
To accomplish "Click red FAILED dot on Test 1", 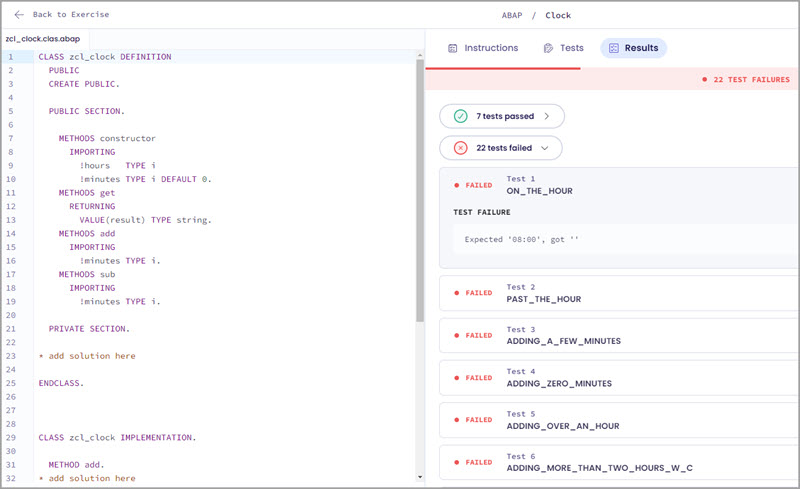I will pos(457,185).
